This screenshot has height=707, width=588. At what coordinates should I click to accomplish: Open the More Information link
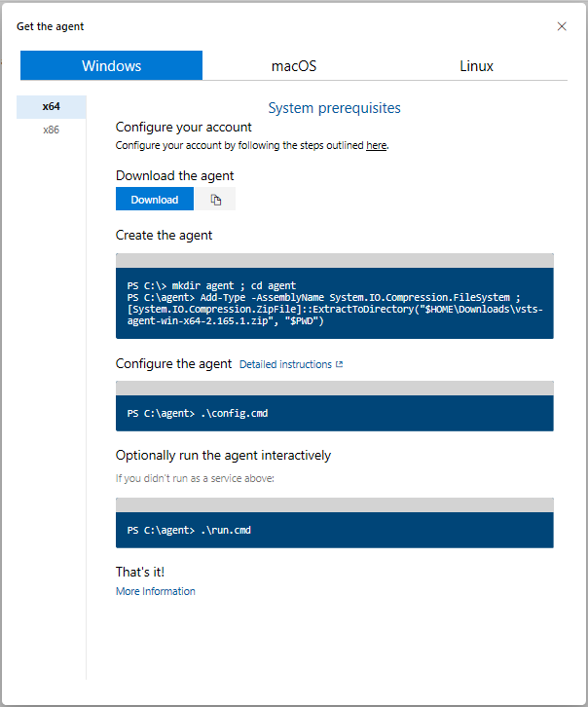point(155,591)
